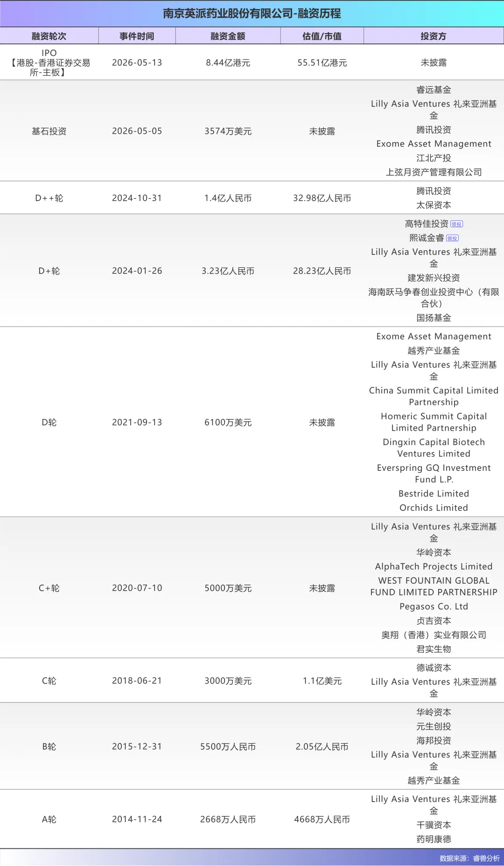The height and width of the screenshot is (866, 504).
Task: Click the amount 8.44亿港元
Action: pyautogui.click(x=228, y=63)
